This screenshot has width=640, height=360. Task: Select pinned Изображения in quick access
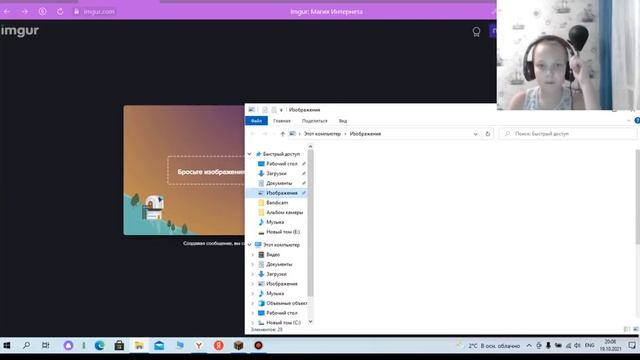pos(282,193)
